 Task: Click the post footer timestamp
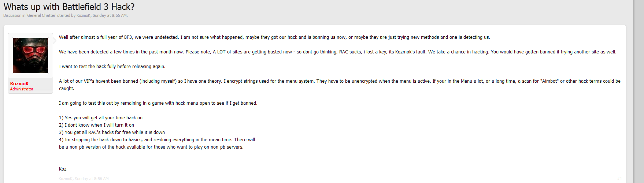pos(92,179)
